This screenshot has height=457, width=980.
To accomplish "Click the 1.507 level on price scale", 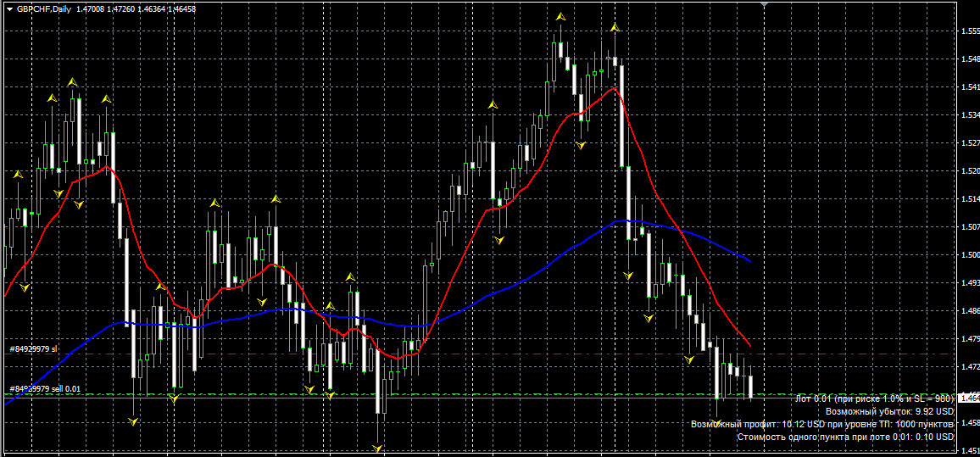I will click(969, 227).
